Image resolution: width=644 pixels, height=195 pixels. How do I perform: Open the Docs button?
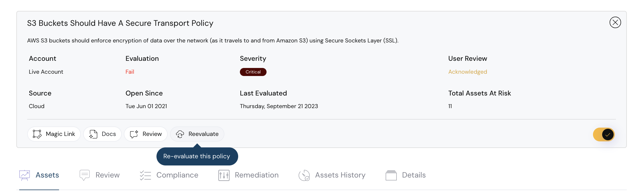tap(103, 134)
